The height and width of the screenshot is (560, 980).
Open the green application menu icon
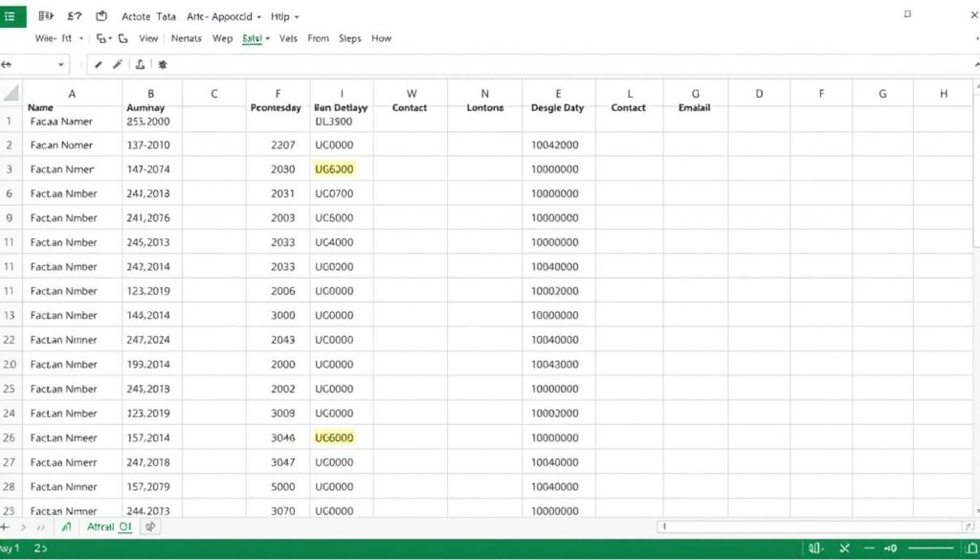(x=11, y=16)
